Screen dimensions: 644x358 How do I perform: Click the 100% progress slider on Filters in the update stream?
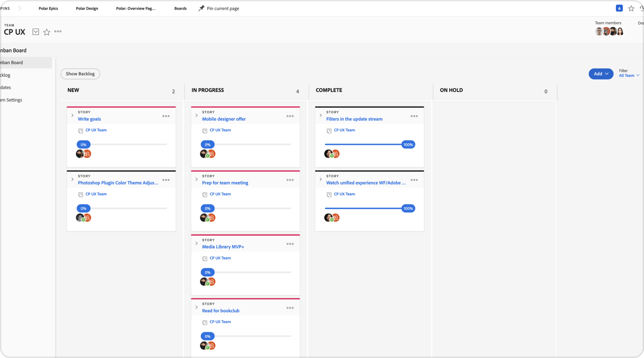click(x=408, y=145)
